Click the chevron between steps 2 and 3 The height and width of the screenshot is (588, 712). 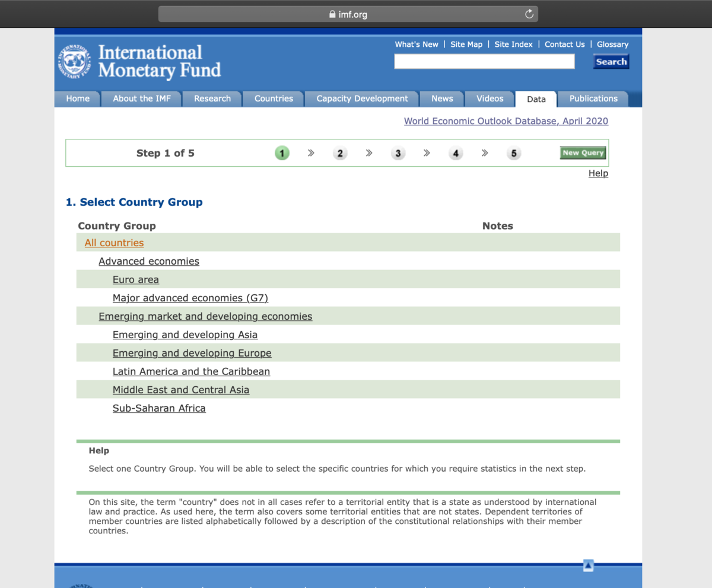click(369, 153)
